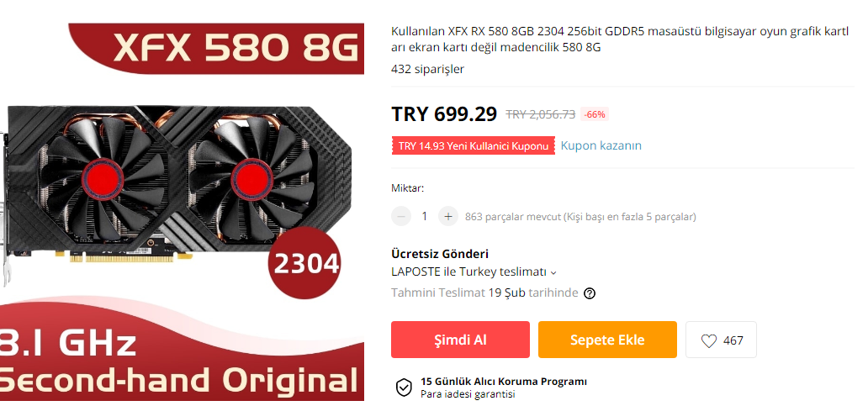Click the question mark delivery help icon
This screenshot has height=406, width=868.
(x=590, y=293)
